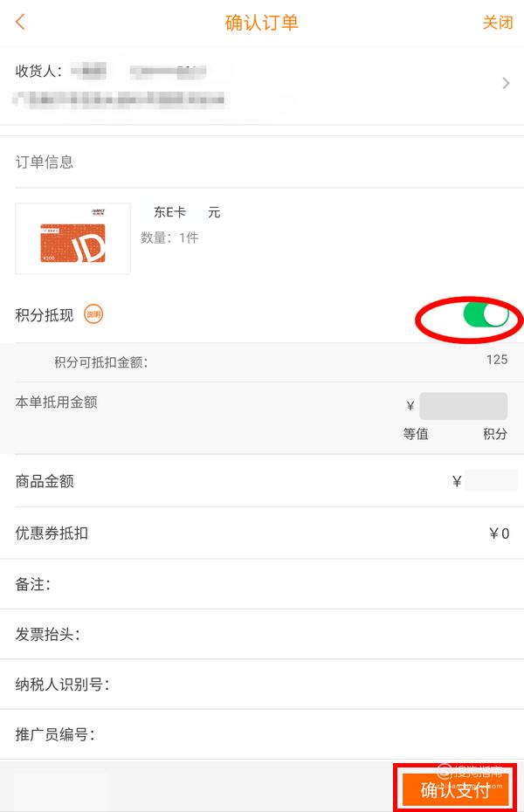Tap the back arrow icon
This screenshot has width=524, height=812.
click(21, 23)
